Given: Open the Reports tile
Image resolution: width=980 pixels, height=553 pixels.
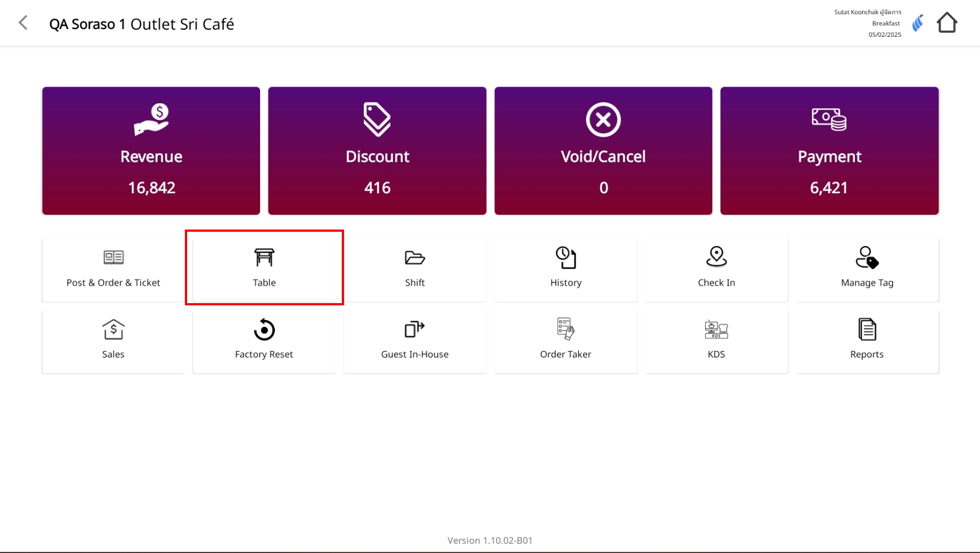Looking at the screenshot, I should coord(867,341).
